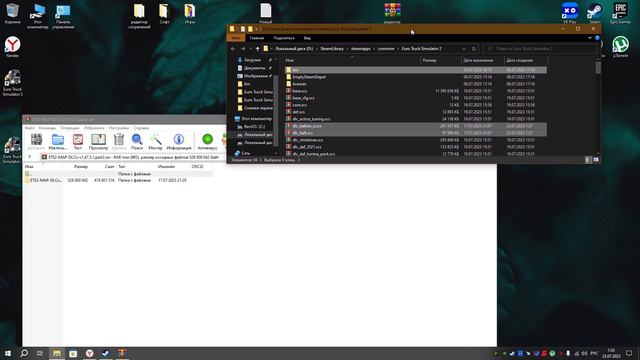Open the Epic Games desktop shortcut
The height and width of the screenshot is (360, 640).
coord(620,13)
